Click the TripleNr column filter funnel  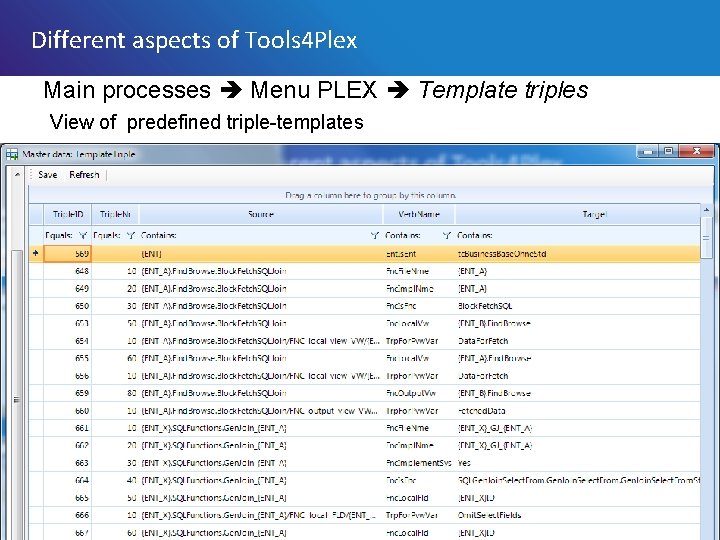pos(130,236)
